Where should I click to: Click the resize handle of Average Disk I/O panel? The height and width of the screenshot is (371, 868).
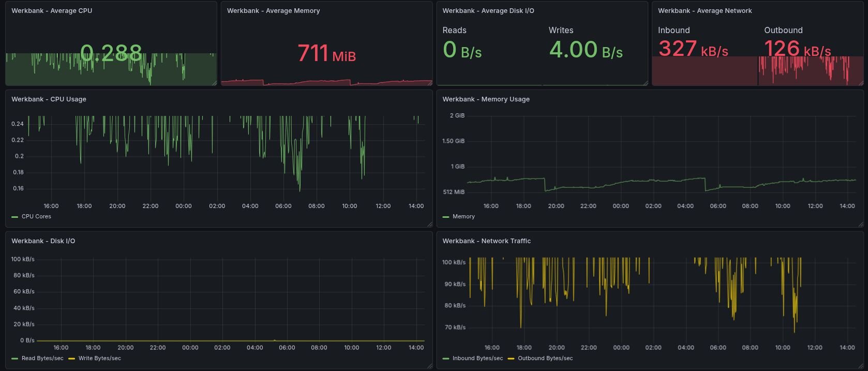645,83
